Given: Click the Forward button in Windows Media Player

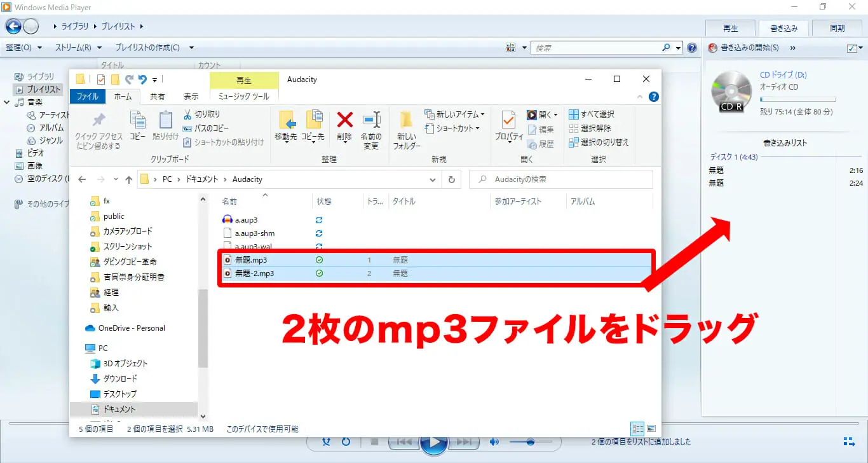Looking at the screenshot, I should [x=31, y=26].
